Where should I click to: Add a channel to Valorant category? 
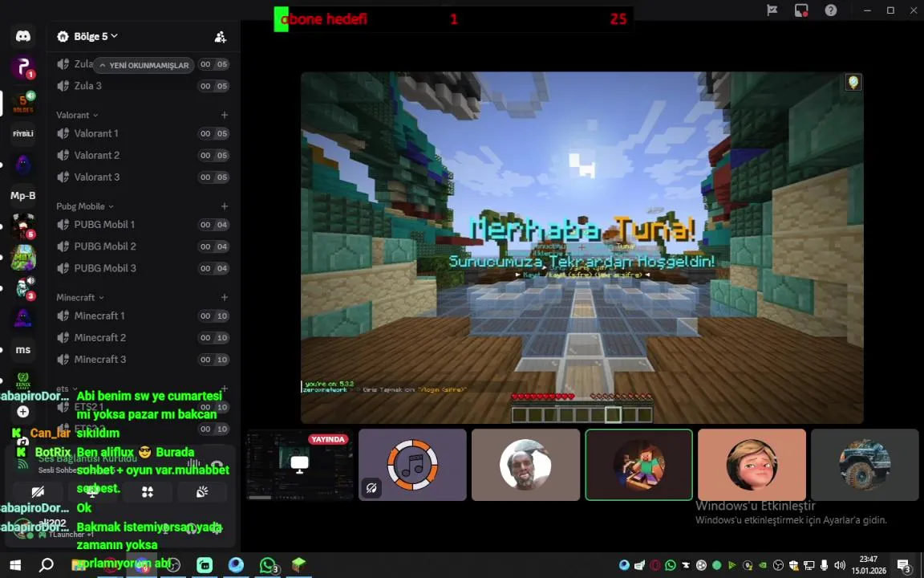[x=225, y=115]
